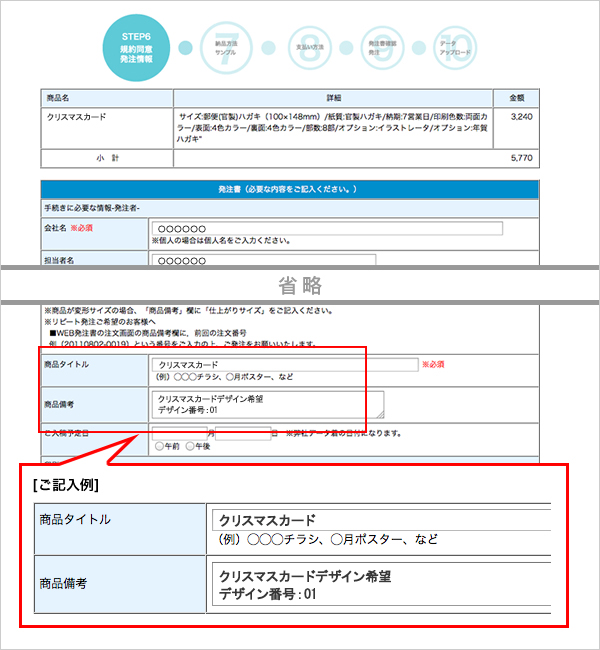The image size is (600, 650).
Task: Click the small 商品タイトル field beside ※必須
Action: tap(285, 365)
